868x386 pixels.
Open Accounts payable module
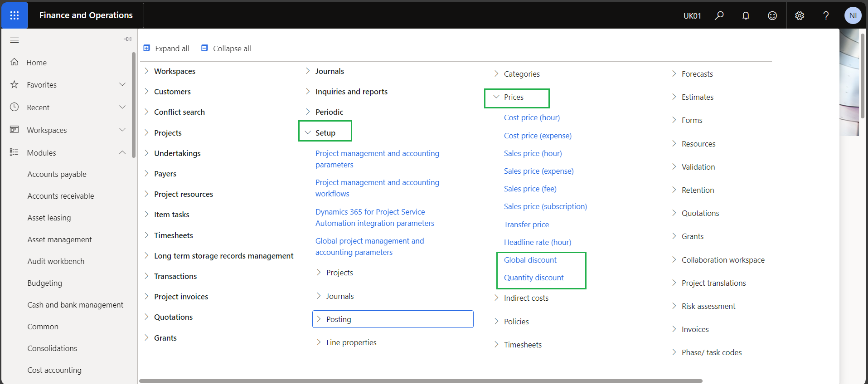57,174
